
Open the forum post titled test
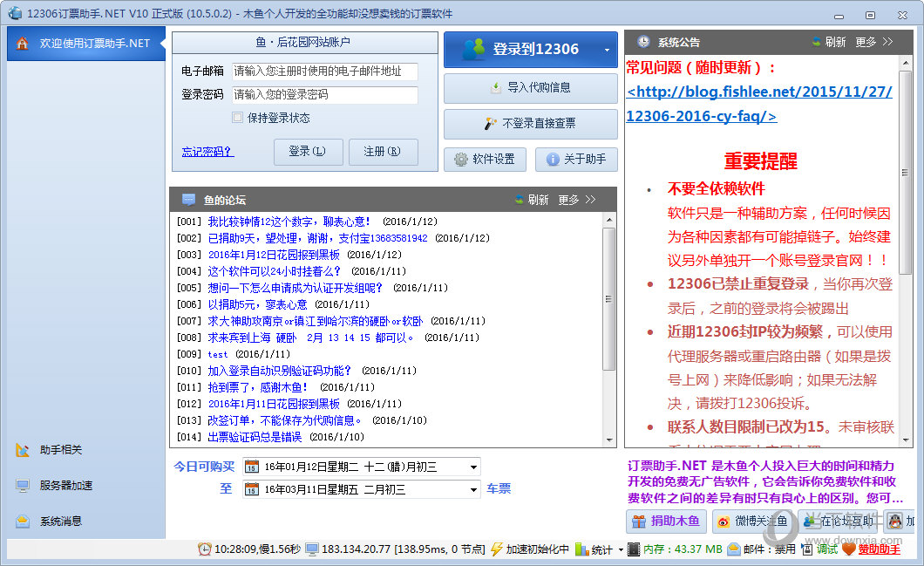pyautogui.click(x=217, y=354)
